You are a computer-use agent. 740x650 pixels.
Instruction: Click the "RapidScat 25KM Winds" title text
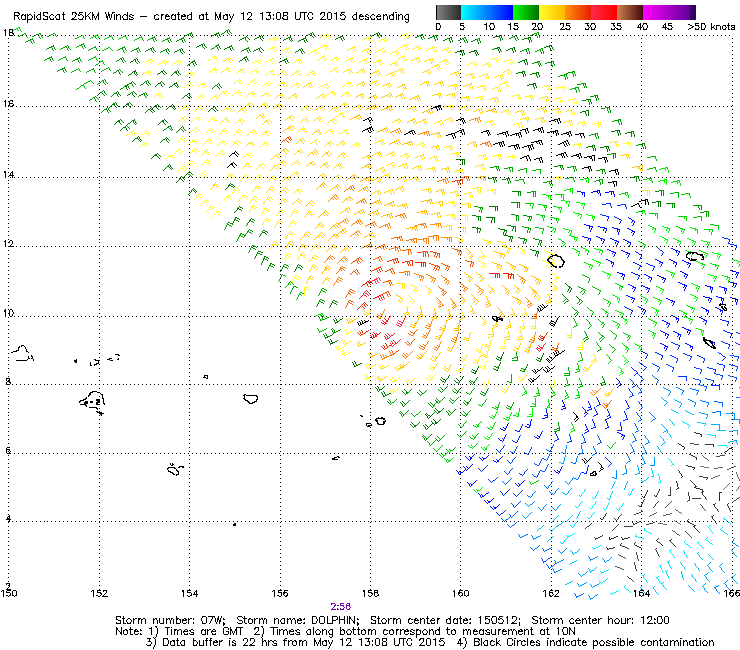click(73, 17)
